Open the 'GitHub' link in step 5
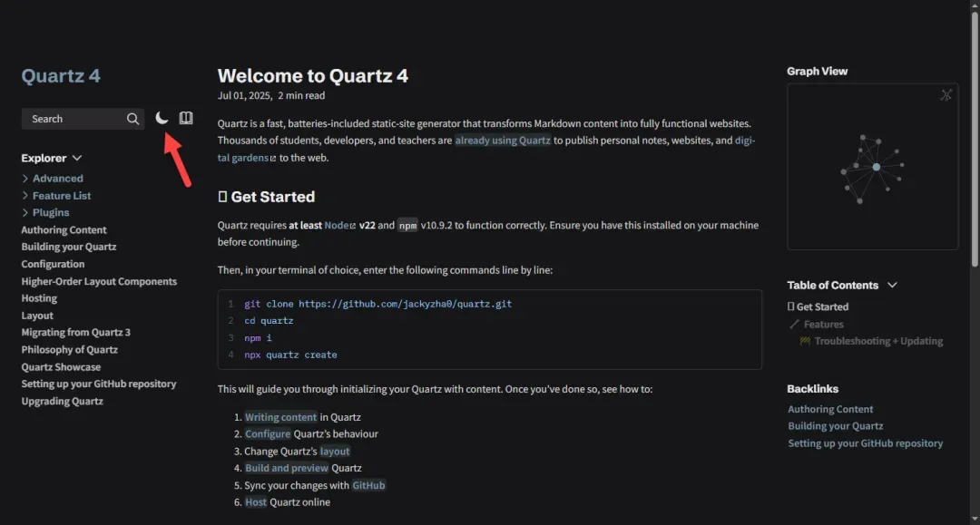The height and width of the screenshot is (525, 980). [x=368, y=485]
